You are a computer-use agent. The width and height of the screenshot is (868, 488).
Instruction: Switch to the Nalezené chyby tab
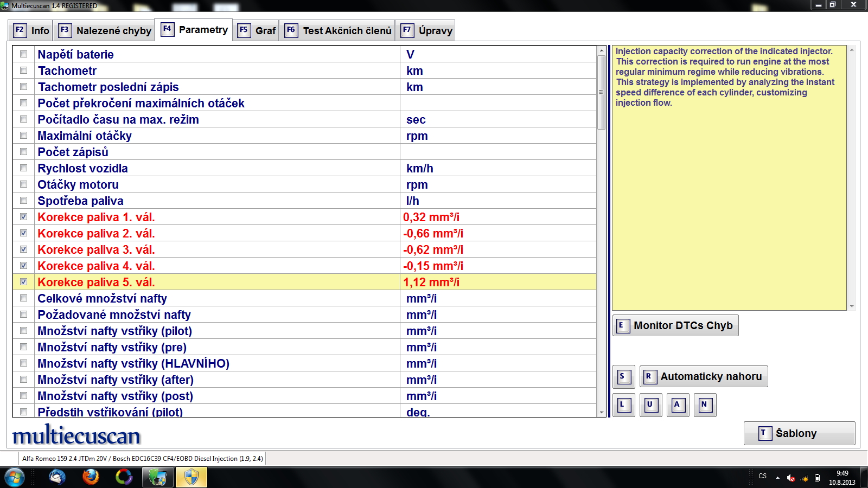(105, 30)
